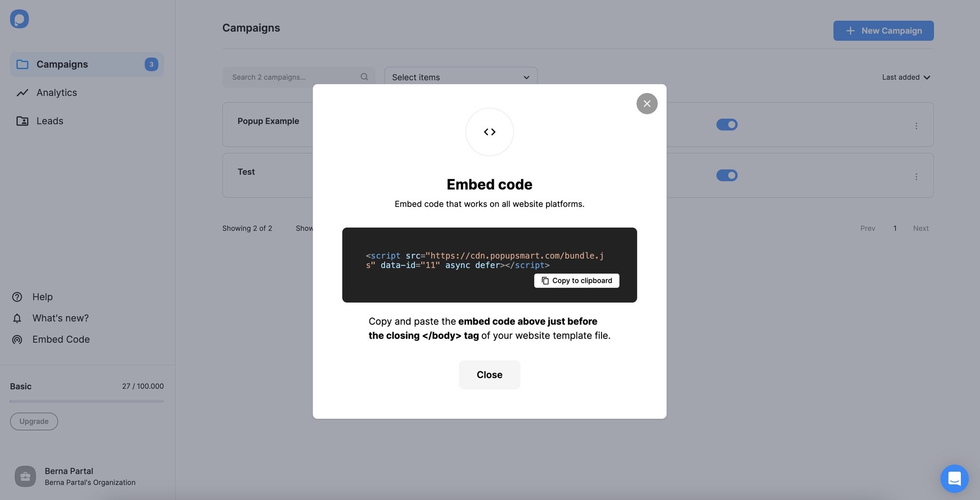Go to the Leads section

pyautogui.click(x=49, y=121)
